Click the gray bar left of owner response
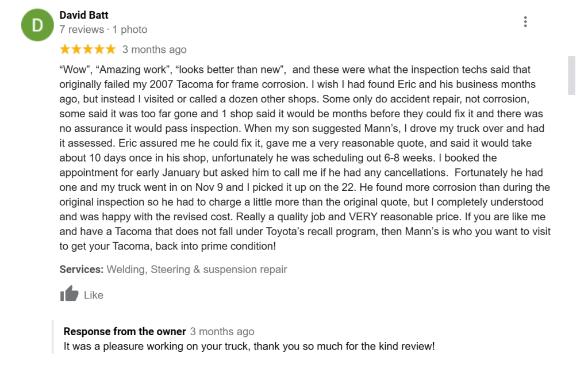Viewport: 588px width, 376px height. [53, 337]
